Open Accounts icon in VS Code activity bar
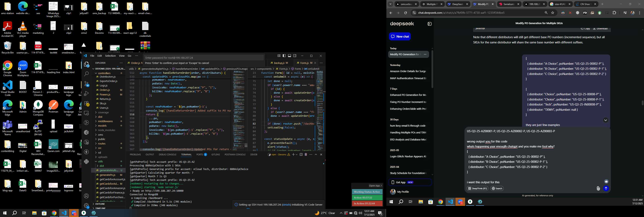This screenshot has height=217, width=644. click(x=87, y=196)
